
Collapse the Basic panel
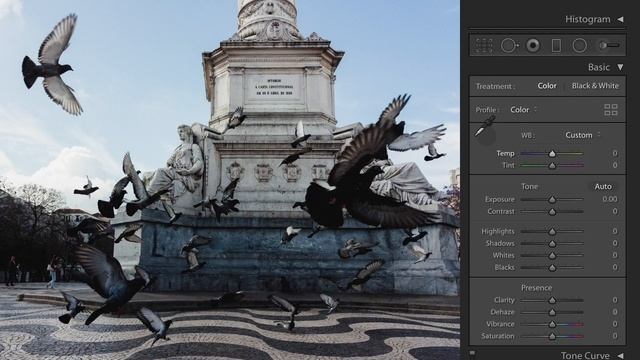[620, 67]
